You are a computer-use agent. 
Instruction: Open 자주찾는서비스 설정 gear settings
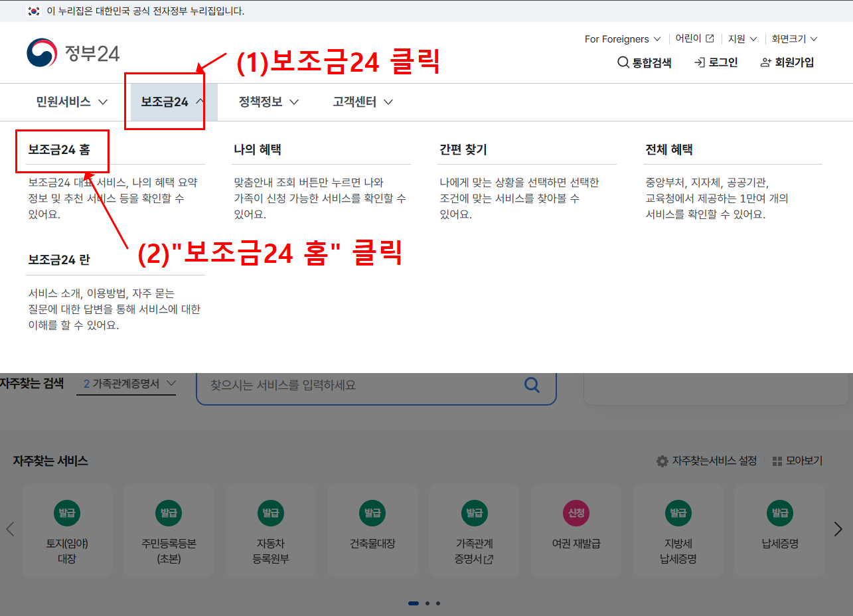pyautogui.click(x=706, y=461)
